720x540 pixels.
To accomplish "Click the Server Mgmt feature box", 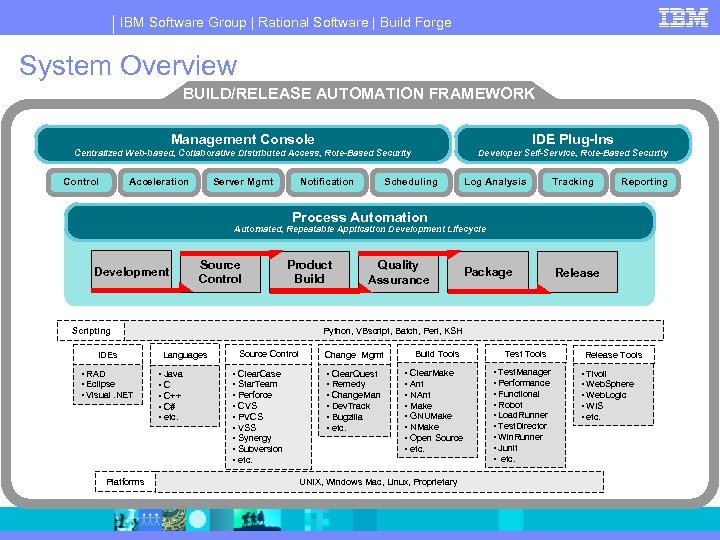I will 243,182.
